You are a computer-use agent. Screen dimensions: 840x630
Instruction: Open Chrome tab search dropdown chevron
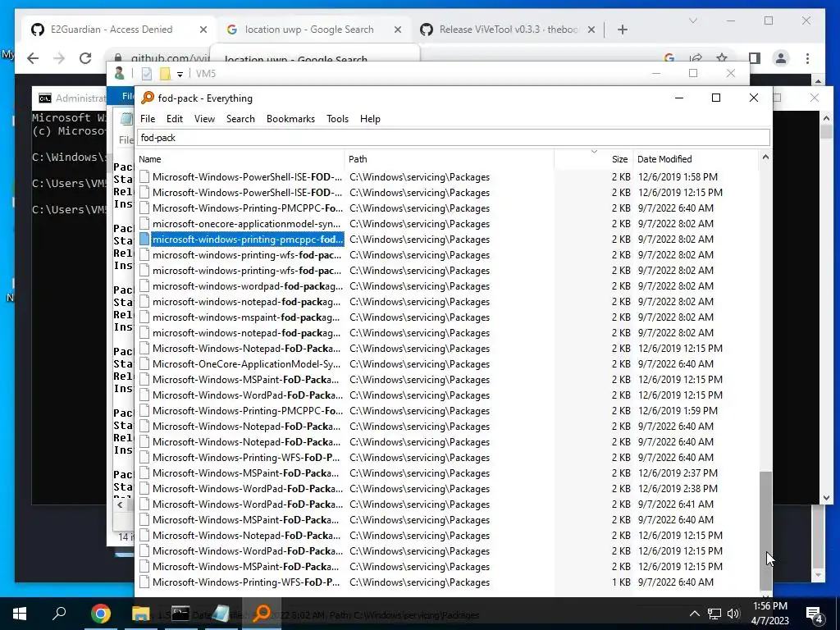[x=692, y=21]
